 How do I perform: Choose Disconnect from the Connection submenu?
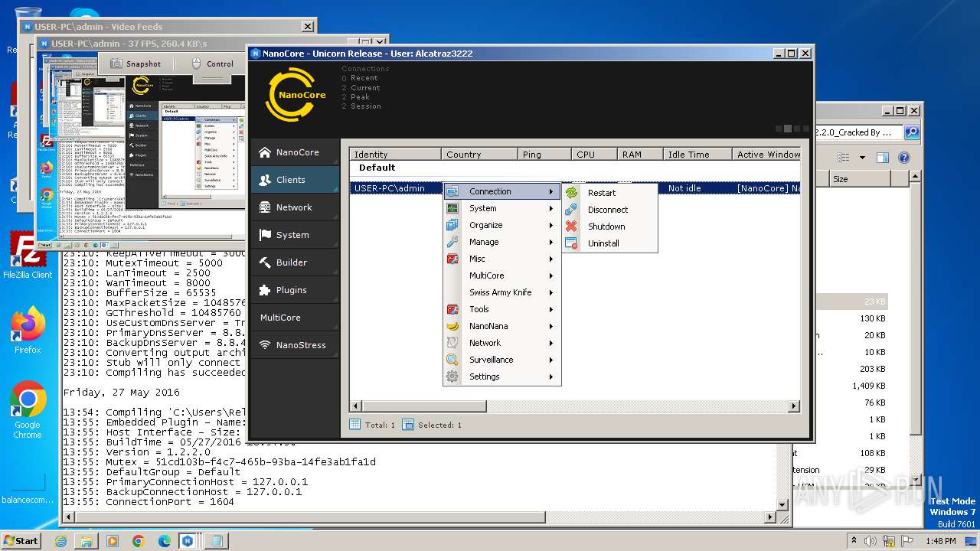[610, 210]
